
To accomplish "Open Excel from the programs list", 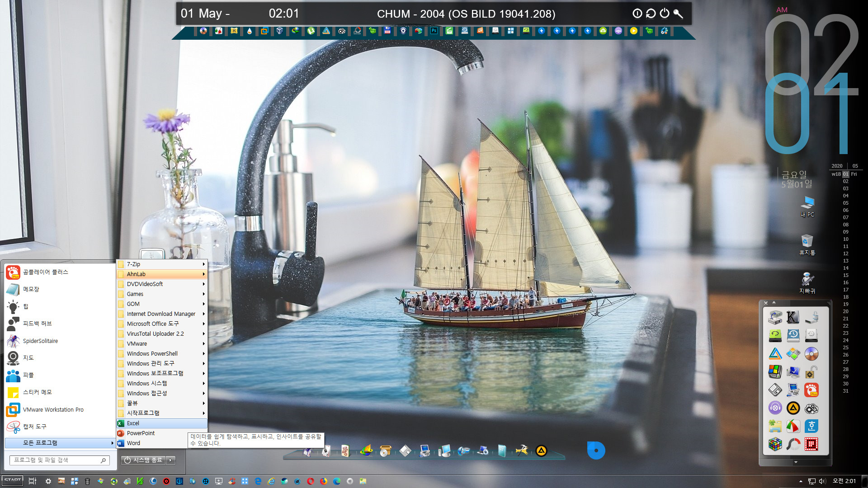I will click(x=162, y=423).
